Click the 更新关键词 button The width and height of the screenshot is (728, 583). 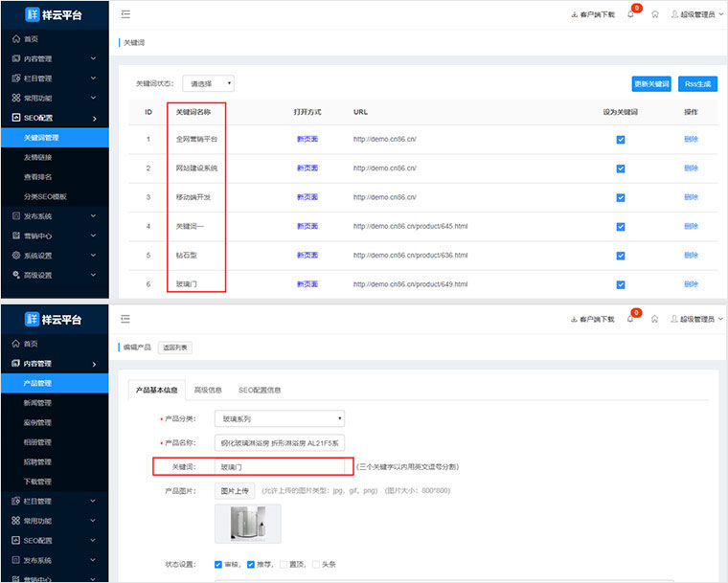[651, 84]
